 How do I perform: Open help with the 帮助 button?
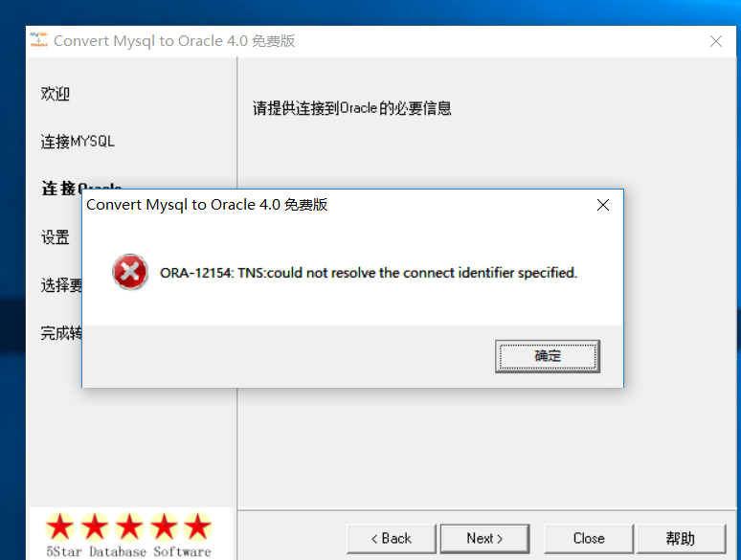click(681, 539)
